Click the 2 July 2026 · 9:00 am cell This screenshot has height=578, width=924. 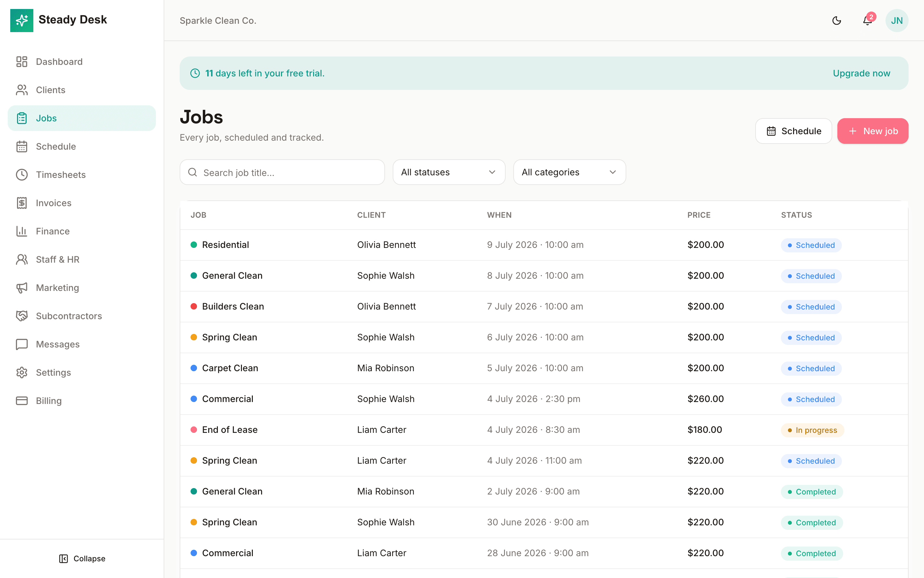click(533, 491)
